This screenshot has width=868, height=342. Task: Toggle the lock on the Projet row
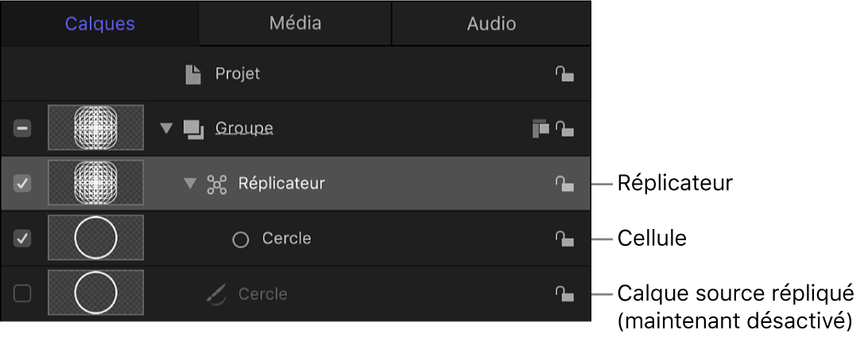click(x=564, y=75)
